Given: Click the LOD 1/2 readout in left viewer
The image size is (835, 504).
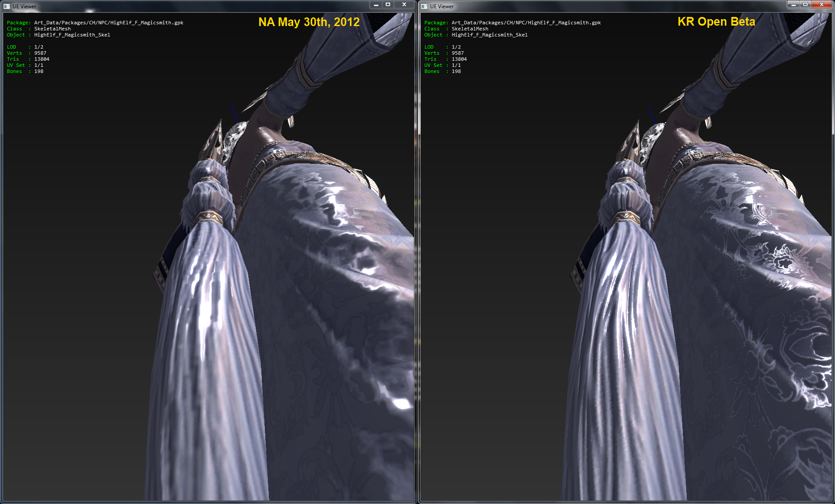Looking at the screenshot, I should [38, 47].
